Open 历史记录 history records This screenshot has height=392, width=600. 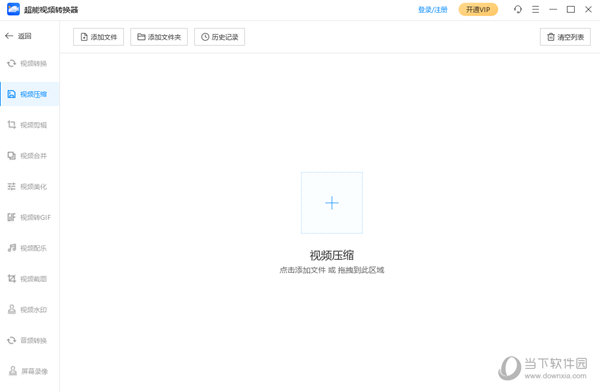pyautogui.click(x=219, y=37)
